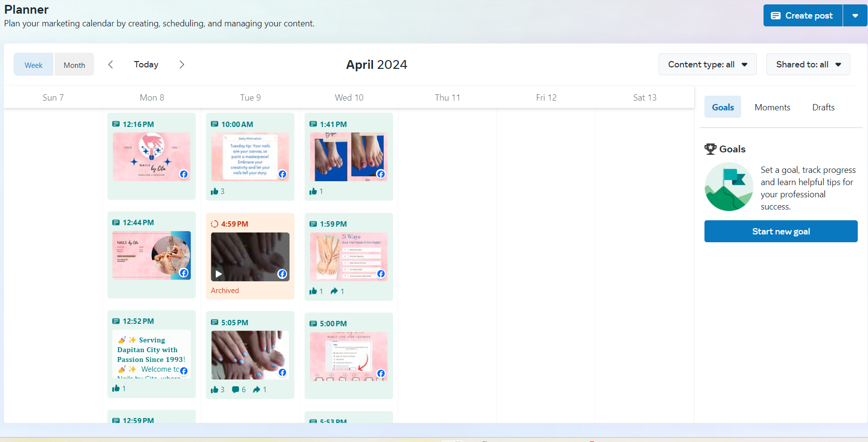
Task: Open the Drafts tab
Action: click(x=824, y=107)
